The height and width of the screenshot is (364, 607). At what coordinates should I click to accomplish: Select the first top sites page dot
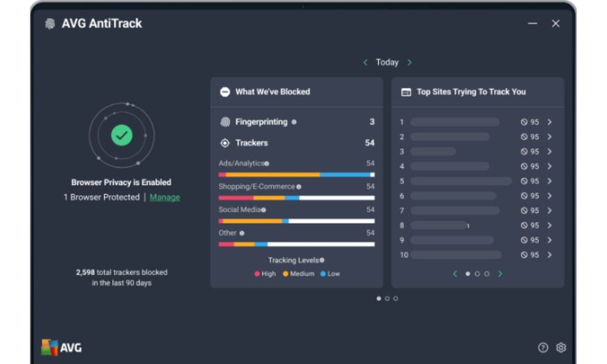coord(467,274)
